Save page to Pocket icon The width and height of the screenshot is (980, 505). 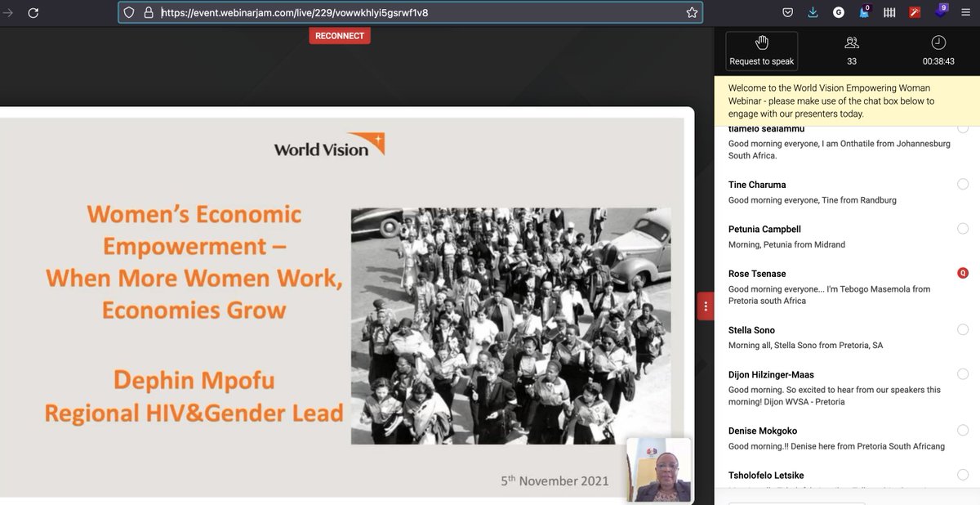click(x=788, y=12)
